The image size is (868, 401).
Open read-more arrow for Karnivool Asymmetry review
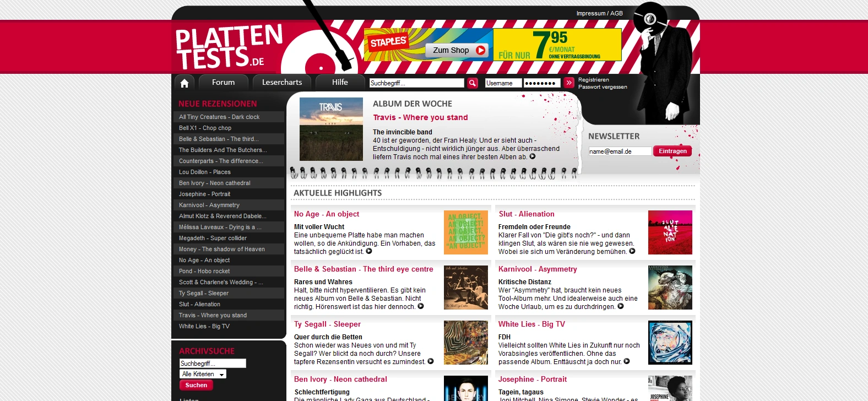tap(621, 306)
